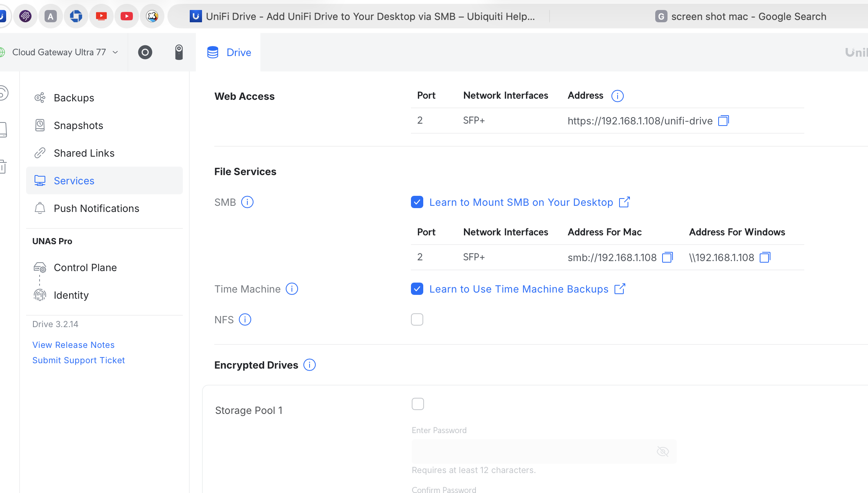Copy the Web Access address
Image resolution: width=868 pixels, height=493 pixels.
click(723, 121)
